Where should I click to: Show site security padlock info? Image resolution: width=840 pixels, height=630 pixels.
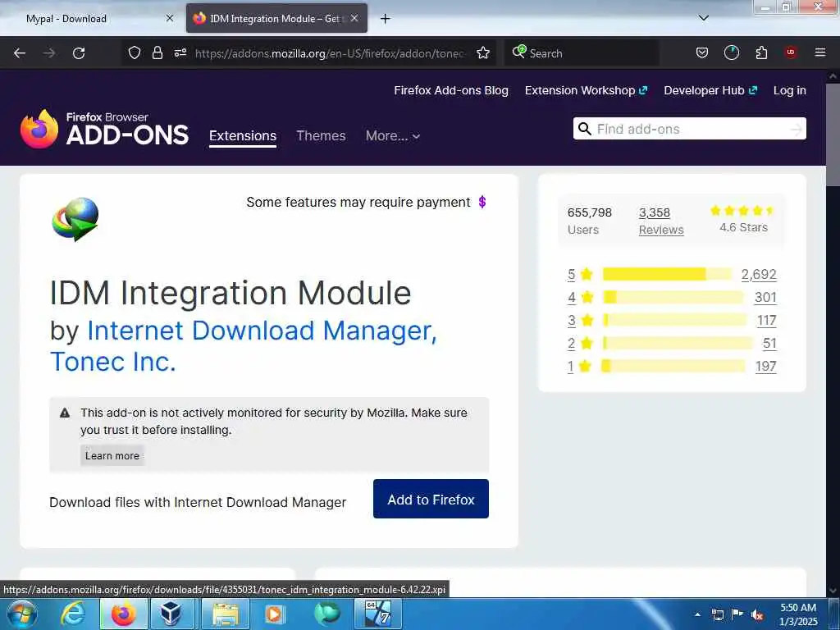click(157, 52)
